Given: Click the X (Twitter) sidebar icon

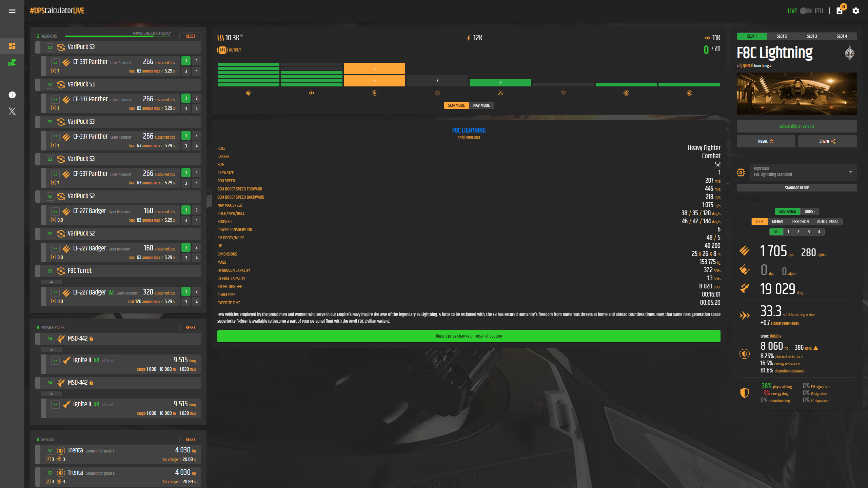Looking at the screenshot, I should (x=12, y=111).
